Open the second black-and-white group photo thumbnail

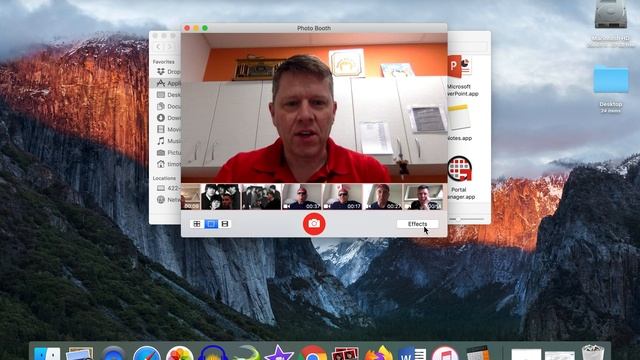(261, 197)
